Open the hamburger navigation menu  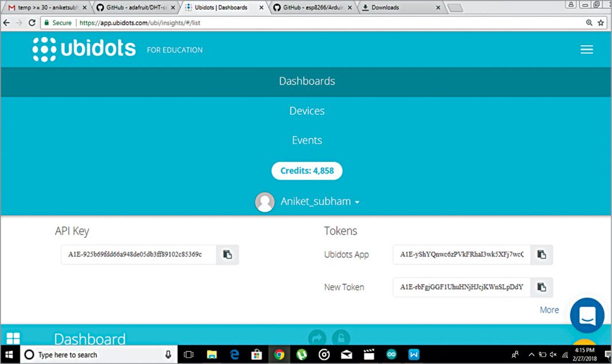pyautogui.click(x=586, y=49)
